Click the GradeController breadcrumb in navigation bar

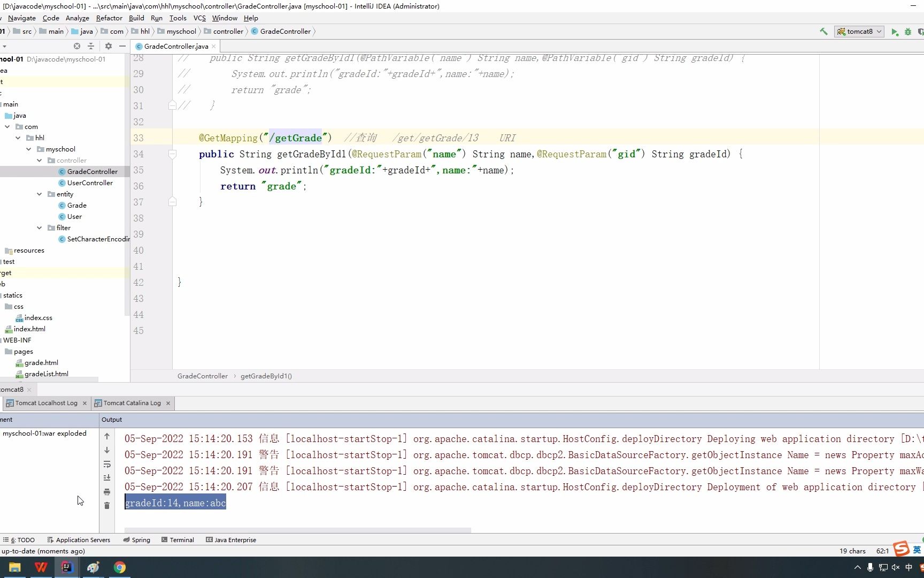281,32
